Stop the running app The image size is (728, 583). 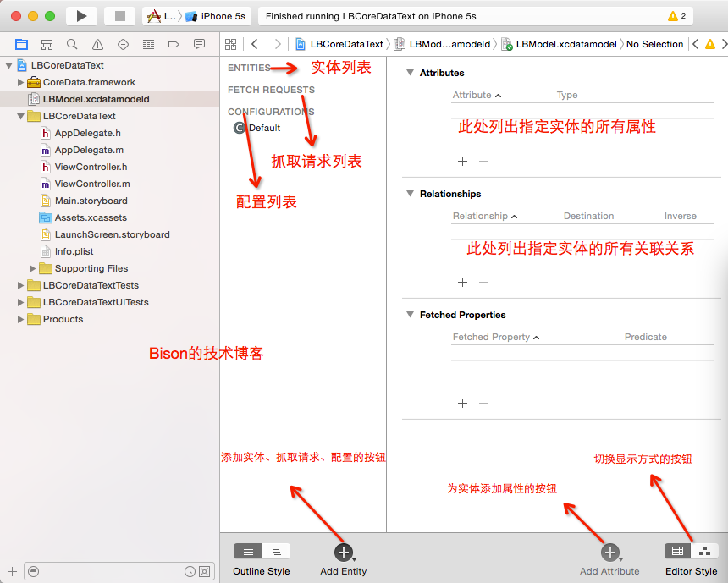[120, 16]
